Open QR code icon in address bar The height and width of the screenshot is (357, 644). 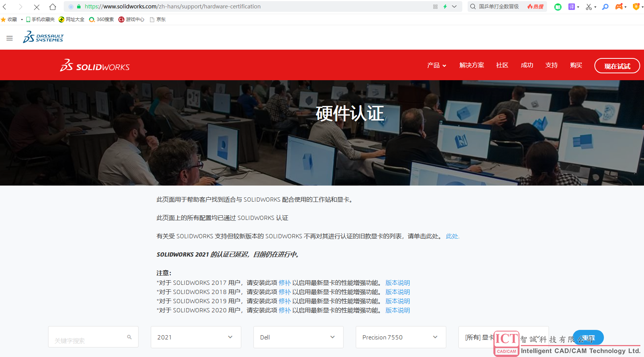[x=435, y=6]
